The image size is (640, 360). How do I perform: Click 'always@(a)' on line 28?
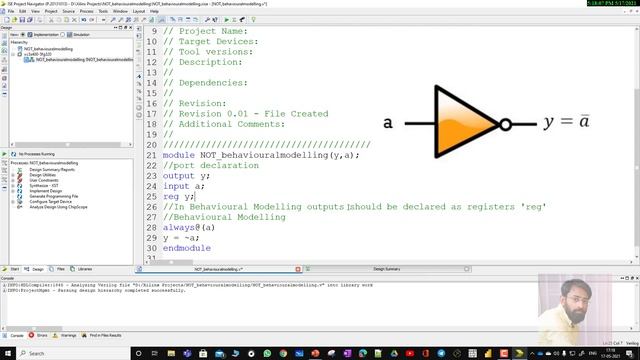[189, 228]
